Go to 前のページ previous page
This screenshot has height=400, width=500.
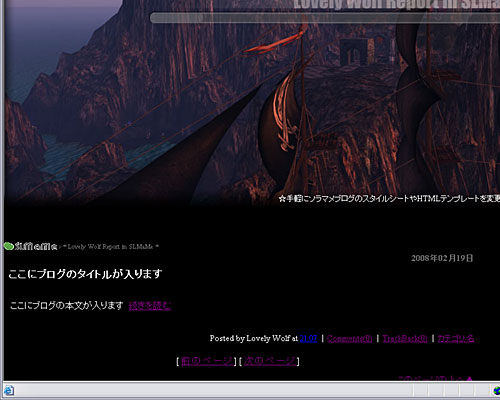tap(207, 361)
